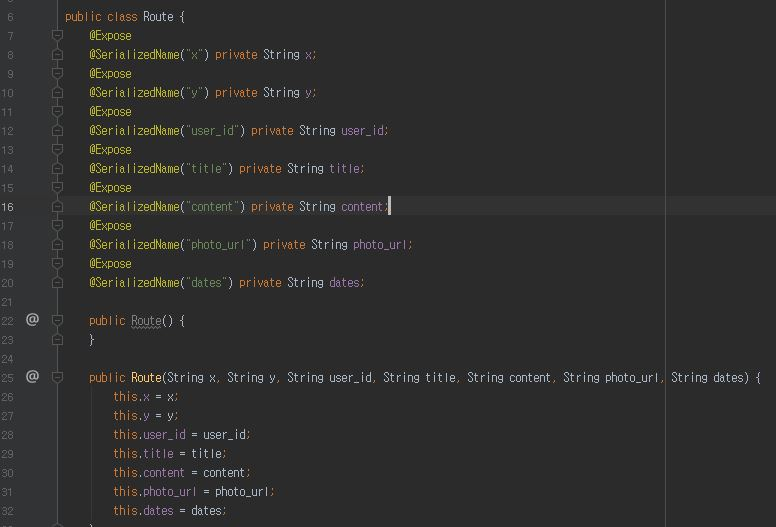This screenshot has width=776, height=527.
Task: Click the 'String dates' parameter on line 25
Action: [707, 378]
